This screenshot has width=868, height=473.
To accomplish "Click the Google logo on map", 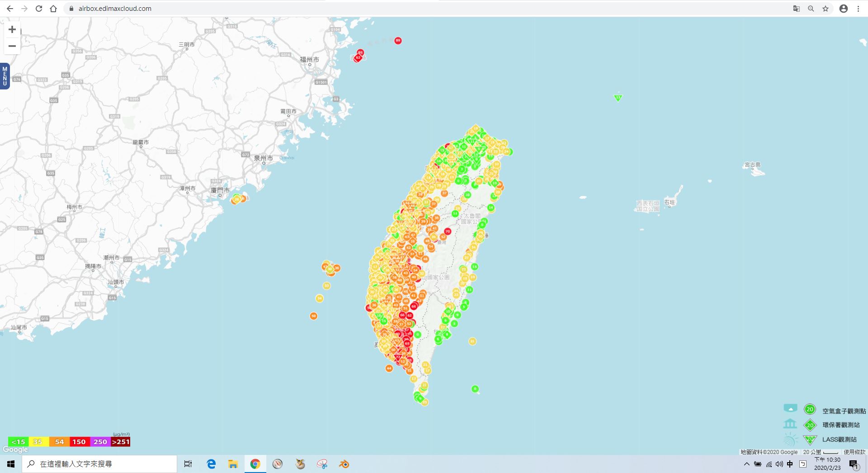I will [x=15, y=450].
